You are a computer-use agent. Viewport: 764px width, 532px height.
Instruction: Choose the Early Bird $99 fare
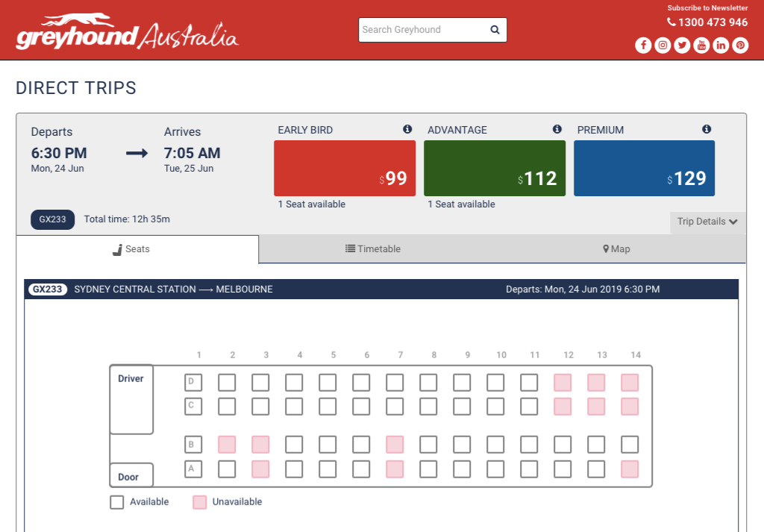click(345, 168)
